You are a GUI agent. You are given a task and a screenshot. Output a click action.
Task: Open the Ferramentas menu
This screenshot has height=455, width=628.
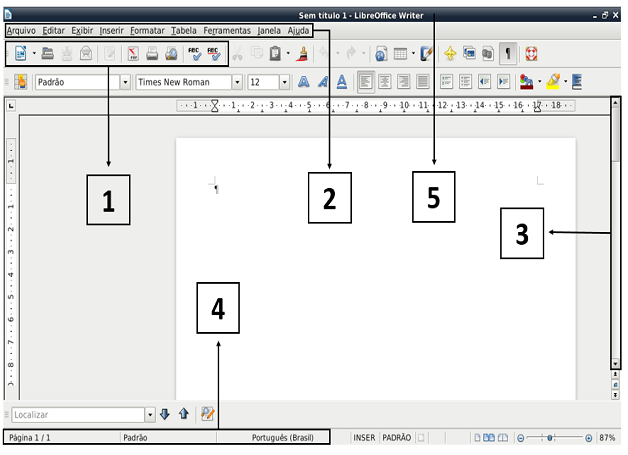tap(227, 31)
